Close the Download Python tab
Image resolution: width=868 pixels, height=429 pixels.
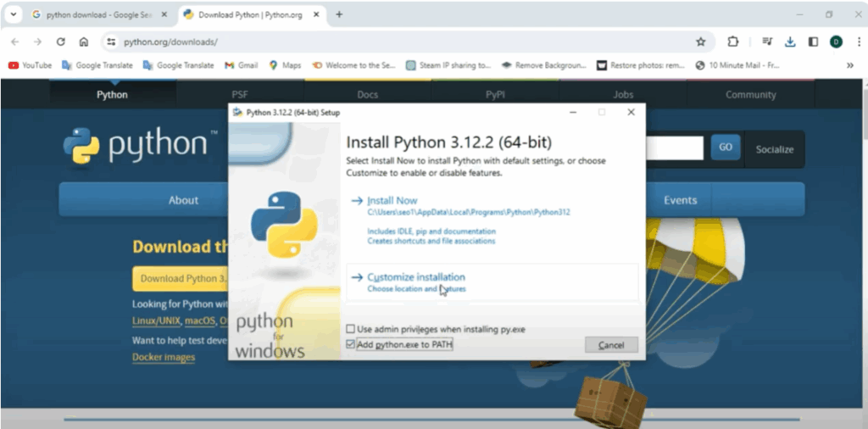316,15
